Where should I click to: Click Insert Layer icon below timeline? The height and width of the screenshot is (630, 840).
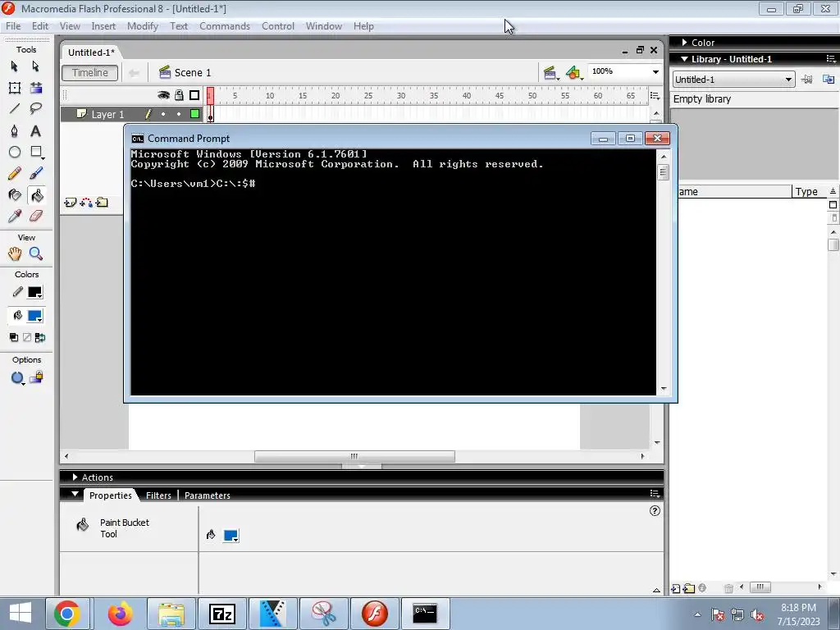tap(71, 203)
